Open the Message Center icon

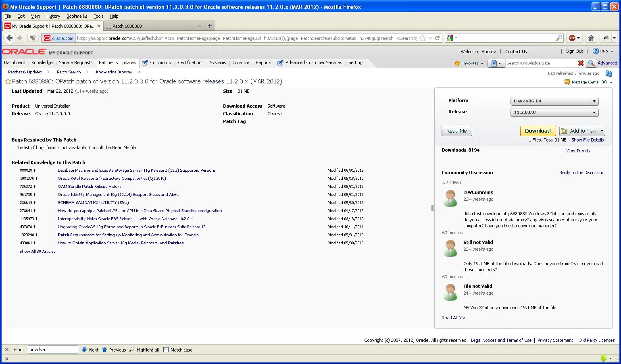point(567,82)
